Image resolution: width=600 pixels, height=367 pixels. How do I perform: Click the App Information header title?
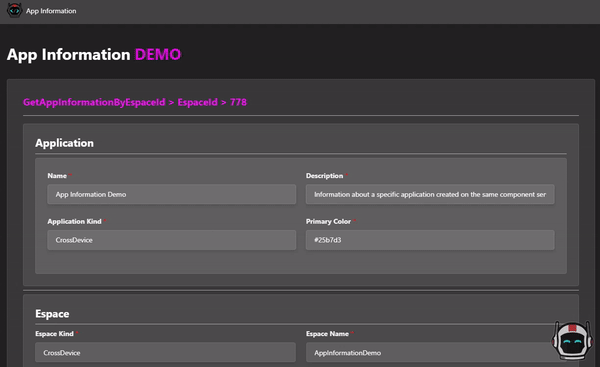pyautogui.click(x=51, y=11)
